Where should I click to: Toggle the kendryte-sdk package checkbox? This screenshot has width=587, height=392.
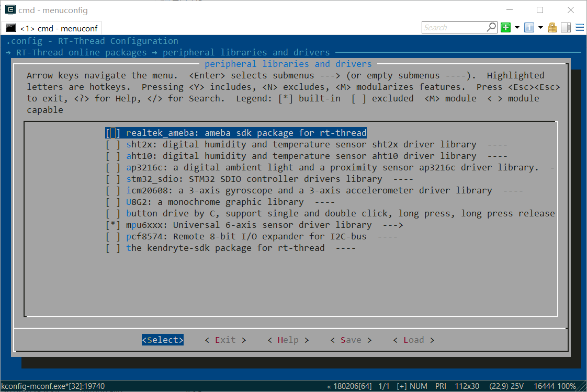pyautogui.click(x=112, y=248)
